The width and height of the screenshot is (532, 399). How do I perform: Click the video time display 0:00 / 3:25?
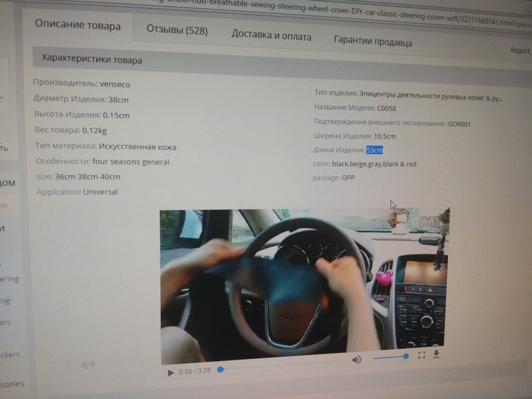coord(195,371)
